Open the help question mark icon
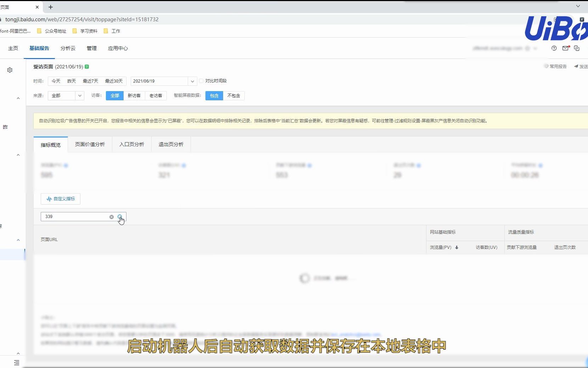This screenshot has width=588, height=368. pos(554,48)
